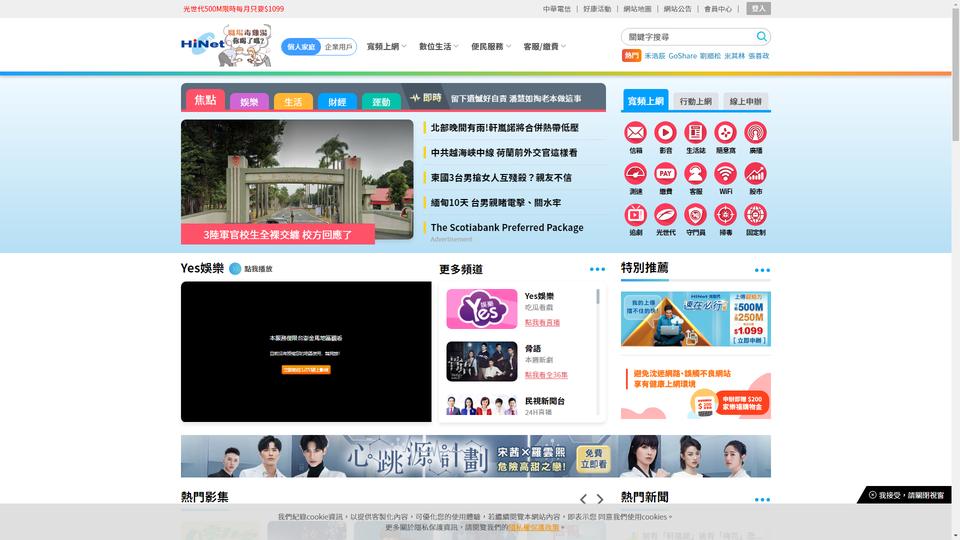Viewport: 960px width, 540px height.
Task: Click the 追劇 TV icon
Action: pyautogui.click(x=636, y=215)
